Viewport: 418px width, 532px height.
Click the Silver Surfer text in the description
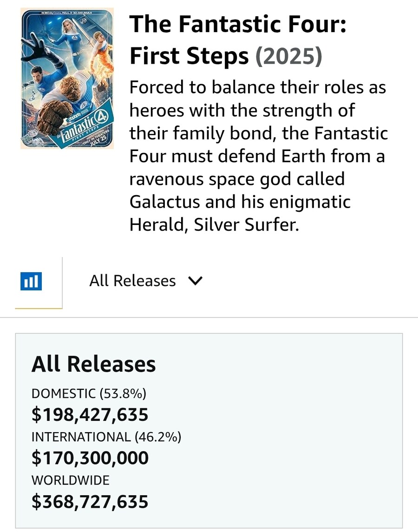tap(246, 224)
